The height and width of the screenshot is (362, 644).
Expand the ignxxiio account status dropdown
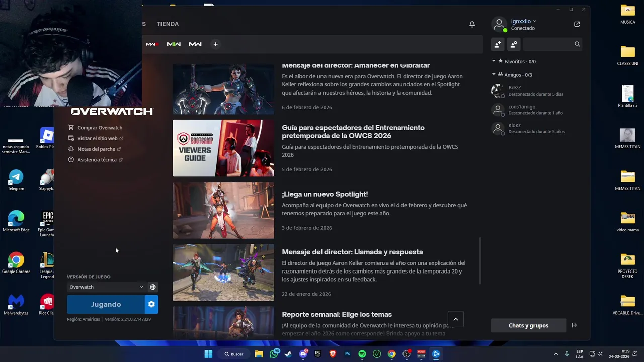tap(534, 21)
